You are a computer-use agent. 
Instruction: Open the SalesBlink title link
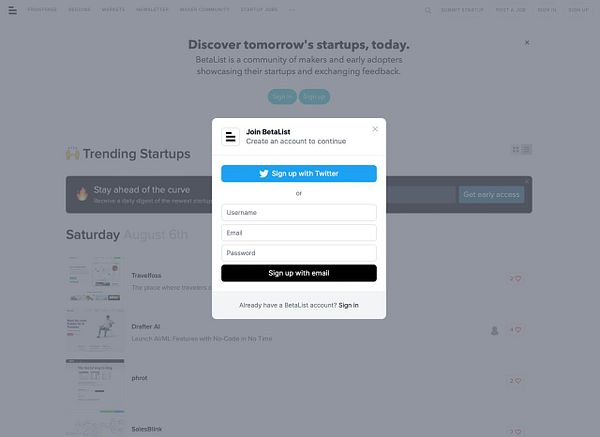(x=147, y=429)
